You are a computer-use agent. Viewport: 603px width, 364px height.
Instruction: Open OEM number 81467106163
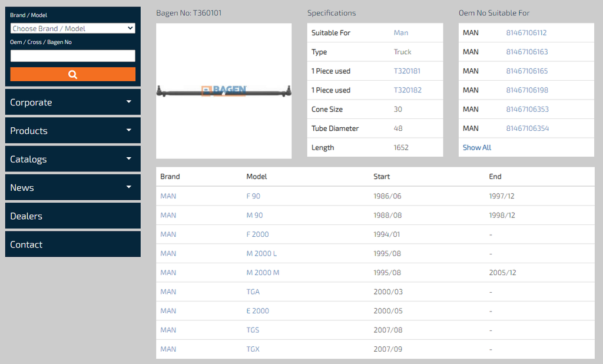point(527,52)
